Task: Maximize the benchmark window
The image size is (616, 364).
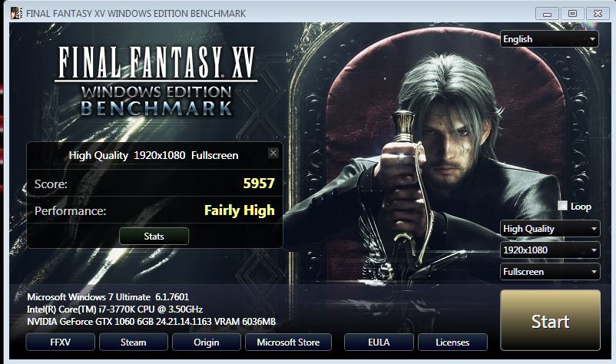Action: [x=572, y=14]
